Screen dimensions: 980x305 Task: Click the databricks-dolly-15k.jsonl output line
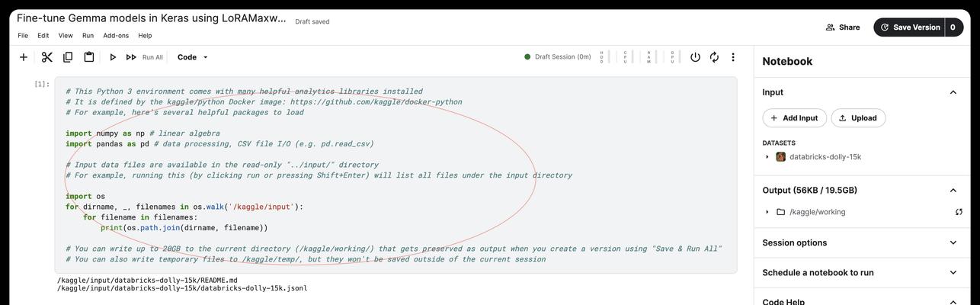pyautogui.click(x=182, y=288)
